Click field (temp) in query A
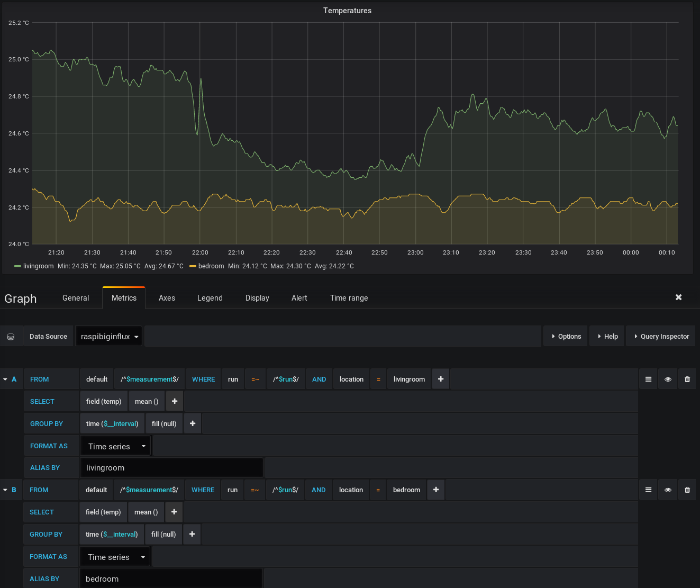 (104, 401)
